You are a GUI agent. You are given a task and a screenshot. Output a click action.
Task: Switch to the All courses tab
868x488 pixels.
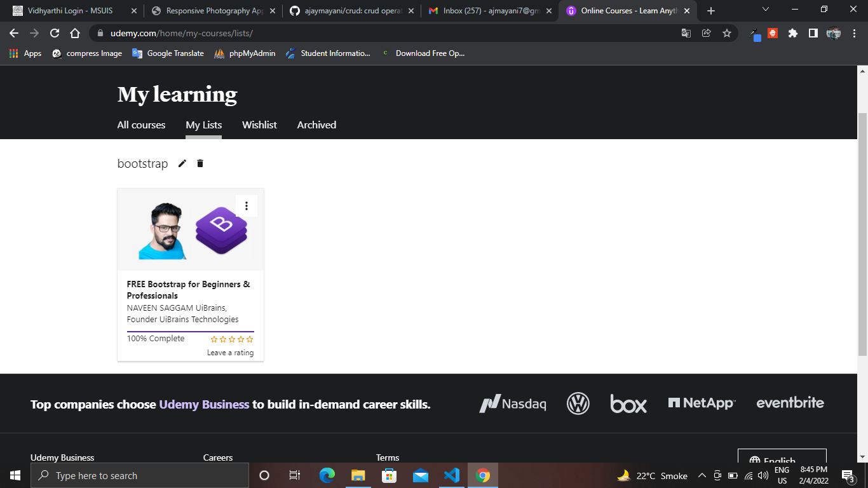tap(141, 125)
